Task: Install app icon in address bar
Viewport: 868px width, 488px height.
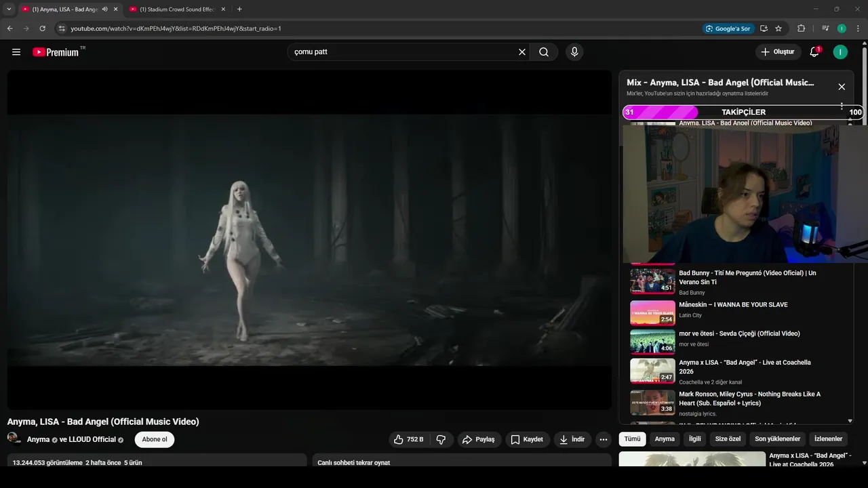Action: point(764,28)
